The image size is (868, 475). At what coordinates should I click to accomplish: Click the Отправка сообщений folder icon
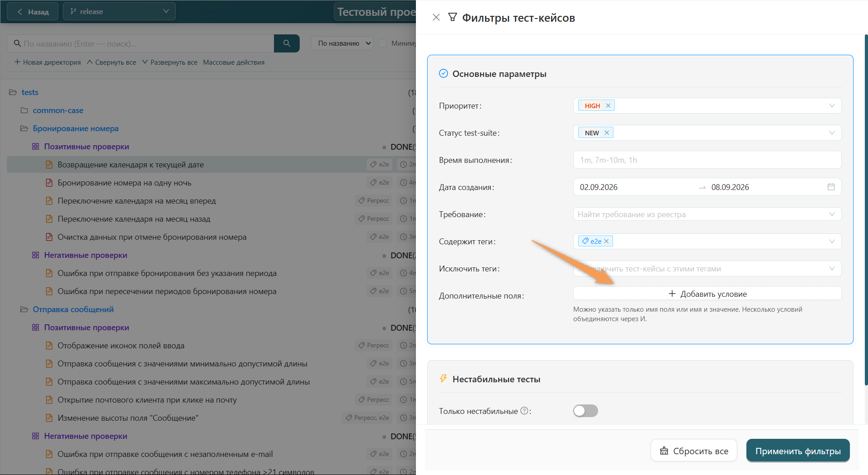pyautogui.click(x=24, y=309)
